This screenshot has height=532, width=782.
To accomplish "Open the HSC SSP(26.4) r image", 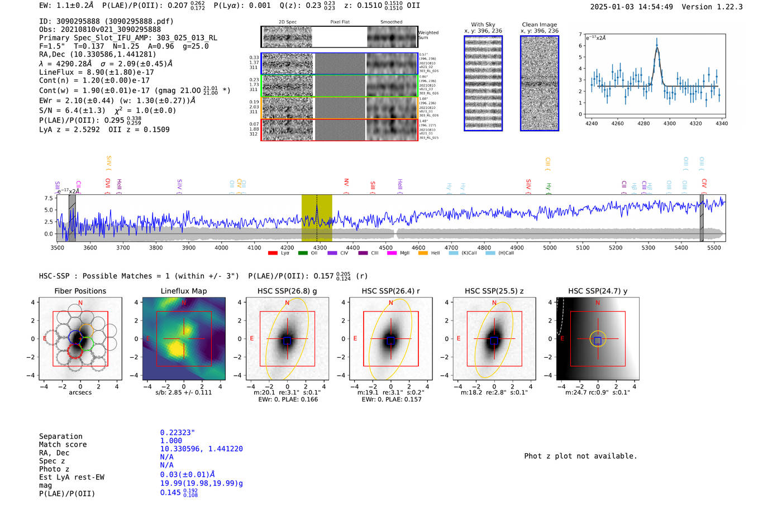I will click(x=390, y=339).
